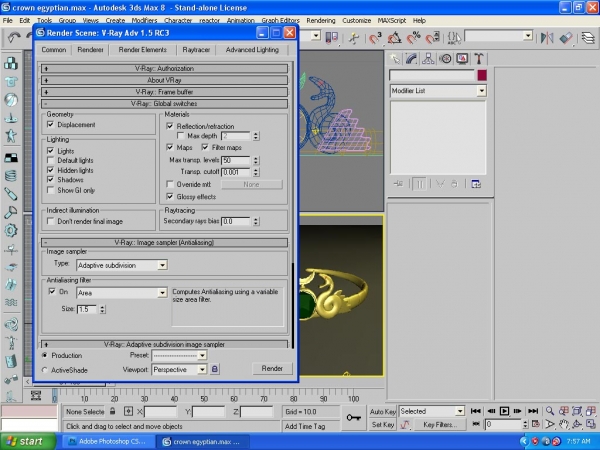Click the Pin Stack icon
The image size is (600, 450).
pyautogui.click(x=398, y=184)
